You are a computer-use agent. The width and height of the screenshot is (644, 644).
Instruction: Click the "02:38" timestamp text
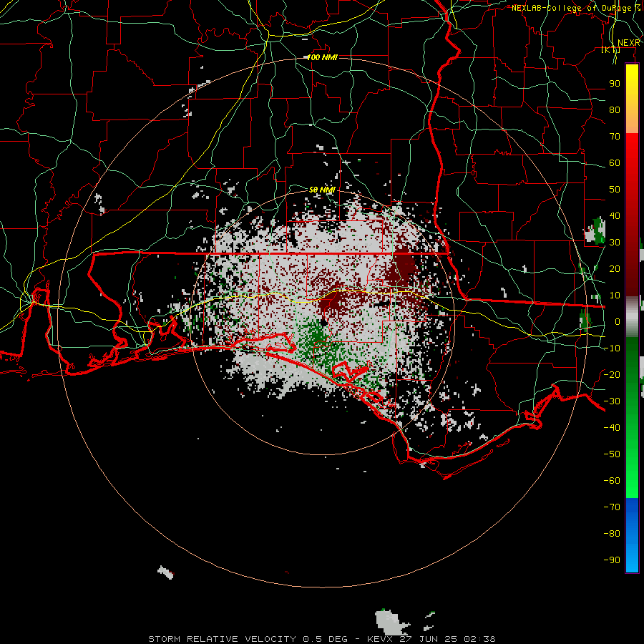tap(479, 639)
